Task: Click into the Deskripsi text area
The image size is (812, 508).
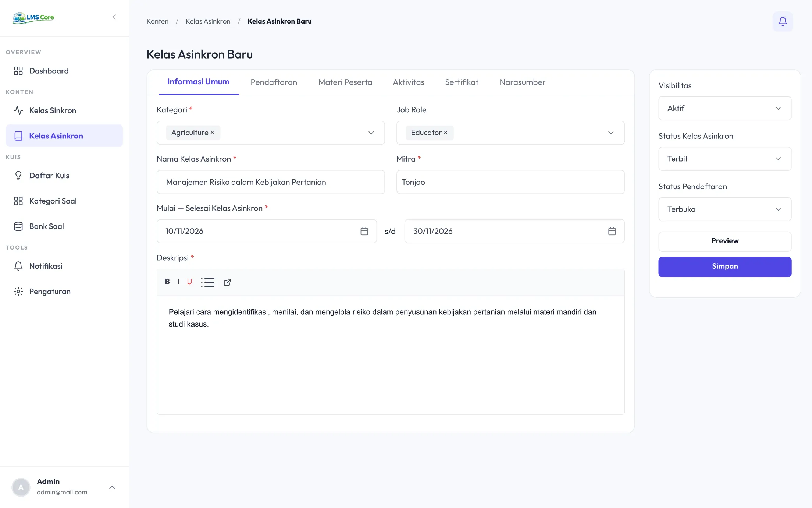Action: tap(391, 355)
